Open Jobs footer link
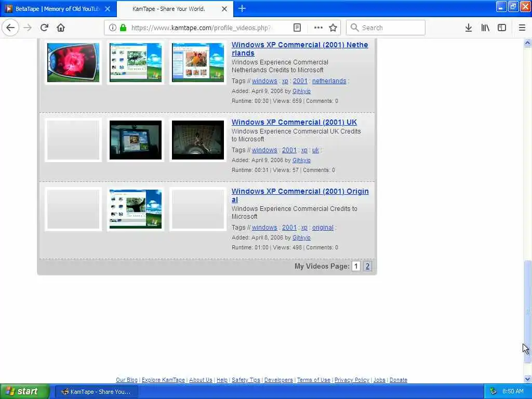The width and height of the screenshot is (532, 399). tap(379, 380)
